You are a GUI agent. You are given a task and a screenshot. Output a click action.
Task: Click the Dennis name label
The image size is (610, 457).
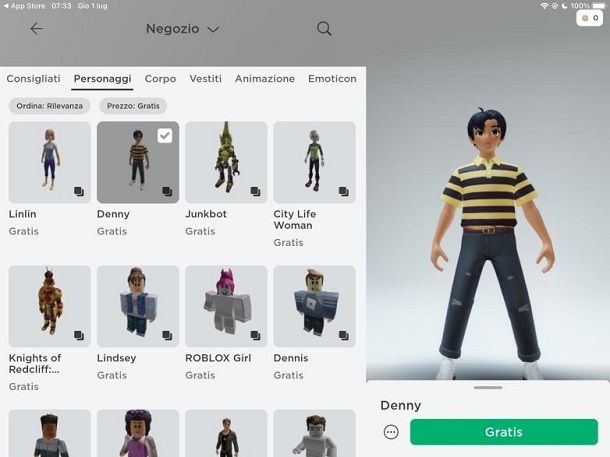(x=291, y=358)
